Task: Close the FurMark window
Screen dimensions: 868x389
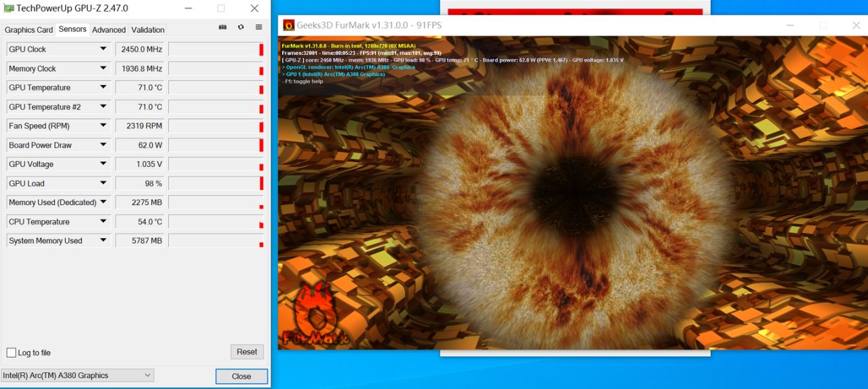Action: click(856, 25)
